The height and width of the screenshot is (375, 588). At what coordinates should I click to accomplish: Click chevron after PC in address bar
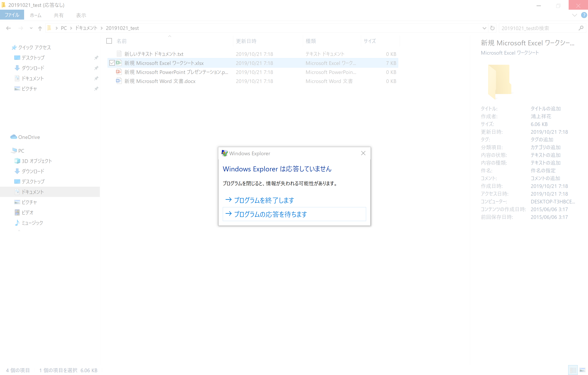point(71,28)
